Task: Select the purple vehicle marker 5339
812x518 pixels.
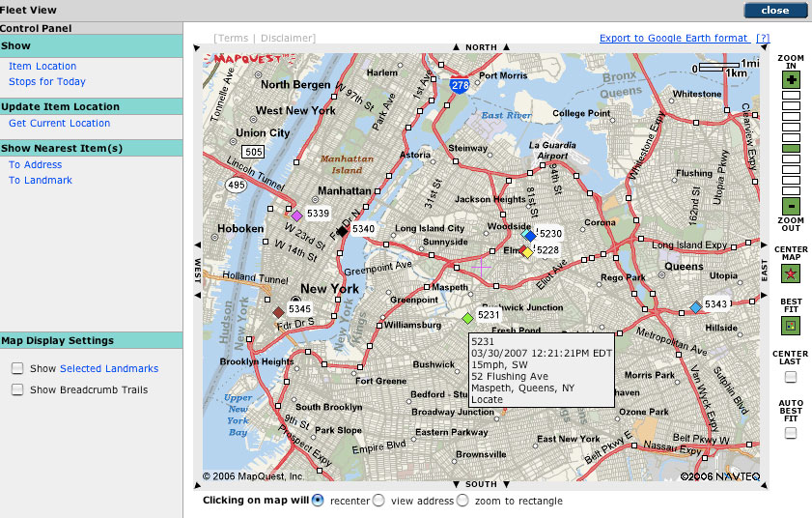Action: [x=296, y=216]
